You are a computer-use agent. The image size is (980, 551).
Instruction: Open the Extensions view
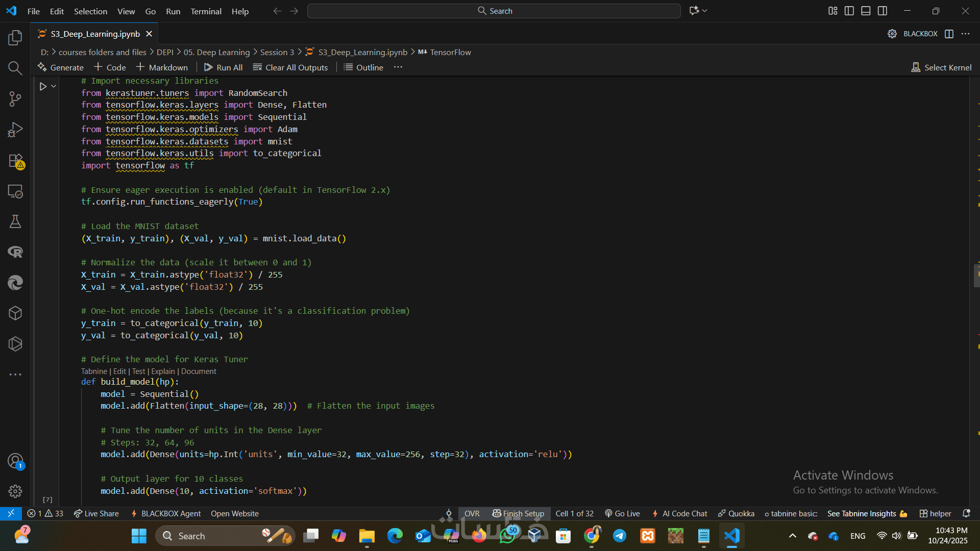(x=15, y=160)
